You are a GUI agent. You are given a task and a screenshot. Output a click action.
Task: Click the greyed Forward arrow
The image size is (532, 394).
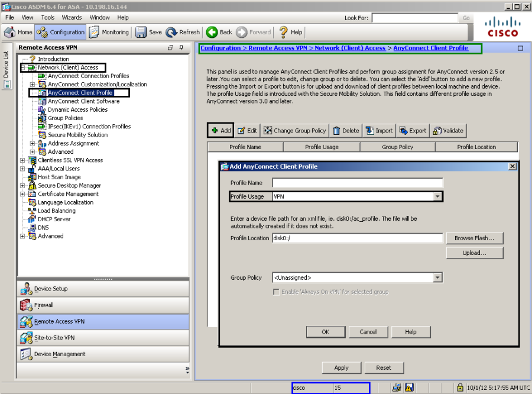254,33
